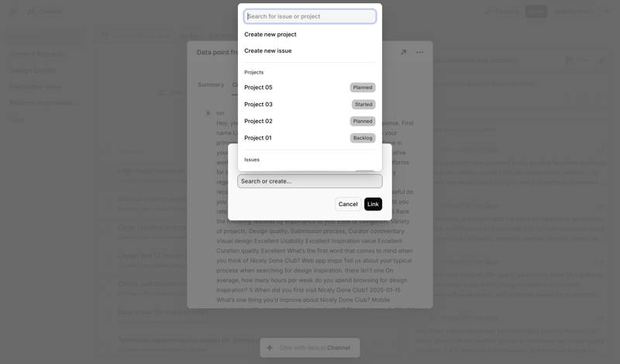Viewport: 620px width, 364px height.
Task: Close the right side panel with X icon
Action: point(601,60)
